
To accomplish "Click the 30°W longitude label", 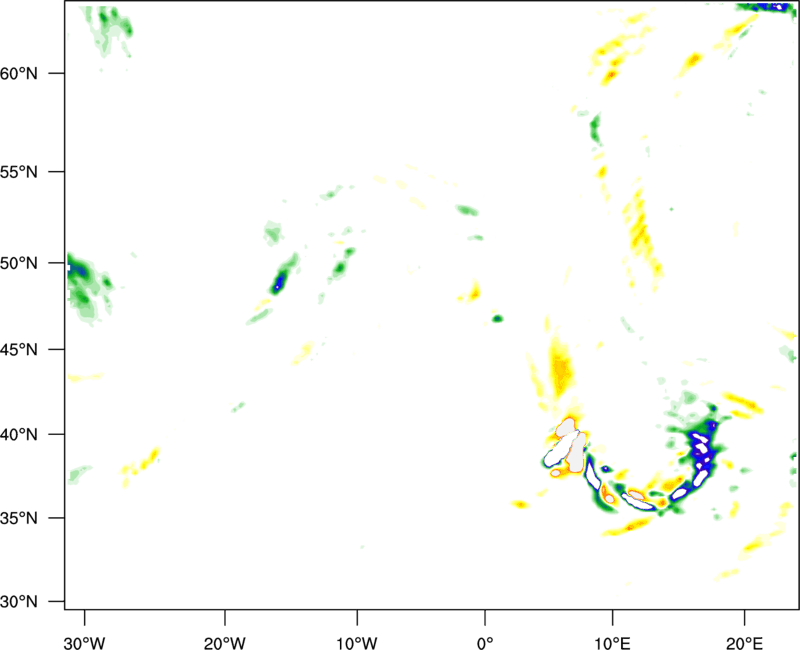I will 85,643.
